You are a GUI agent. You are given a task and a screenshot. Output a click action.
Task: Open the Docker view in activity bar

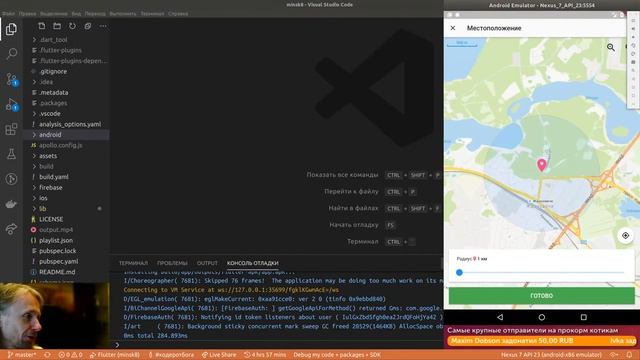pos(11,204)
